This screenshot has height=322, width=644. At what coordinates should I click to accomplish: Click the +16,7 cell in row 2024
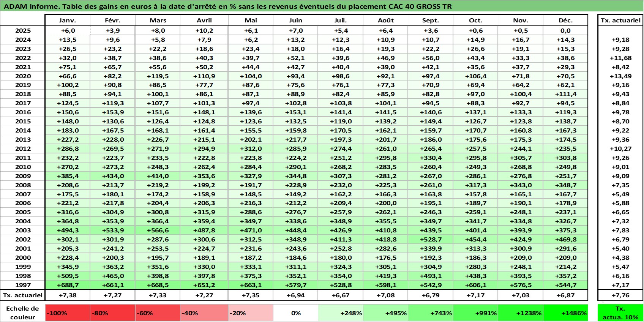pyautogui.click(x=521, y=39)
